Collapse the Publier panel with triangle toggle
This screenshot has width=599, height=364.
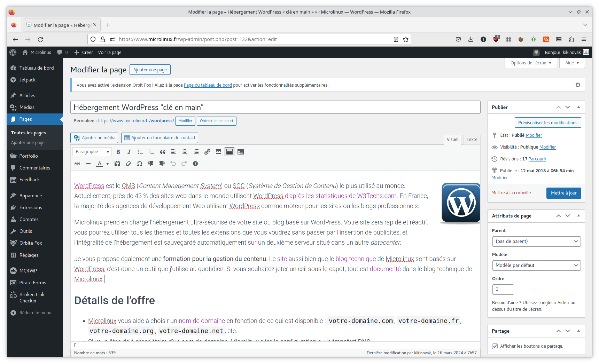pyautogui.click(x=578, y=107)
